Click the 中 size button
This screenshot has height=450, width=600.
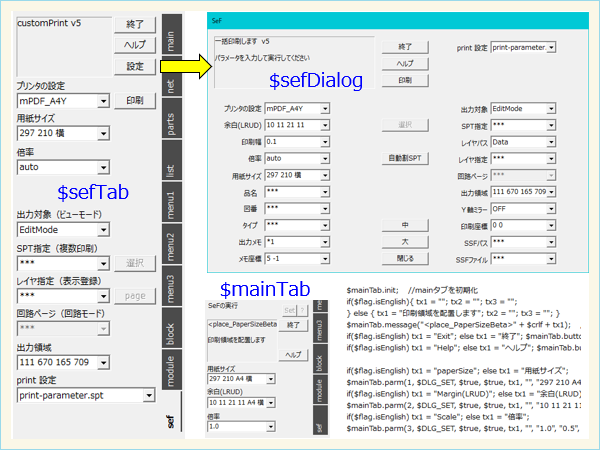(405, 224)
